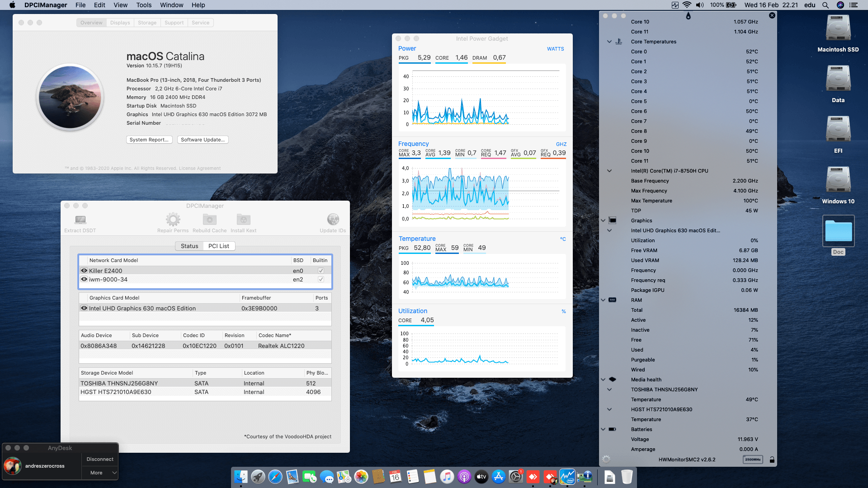
Task: Collapse the Media health section
Action: [603, 380]
